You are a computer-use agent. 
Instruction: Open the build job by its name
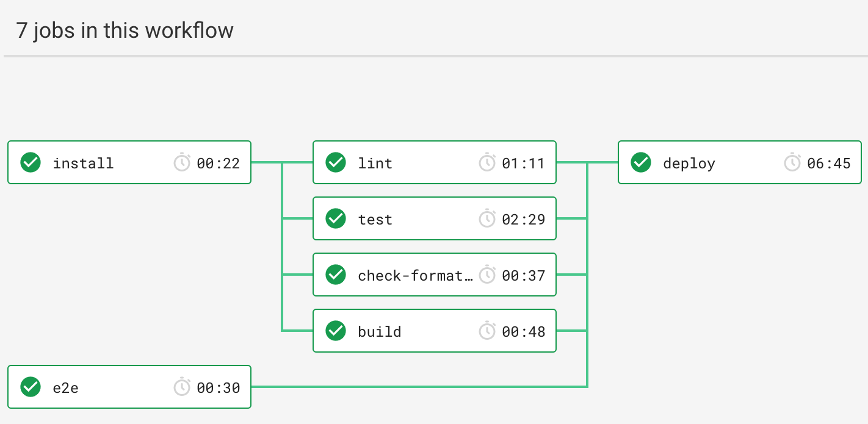click(379, 332)
